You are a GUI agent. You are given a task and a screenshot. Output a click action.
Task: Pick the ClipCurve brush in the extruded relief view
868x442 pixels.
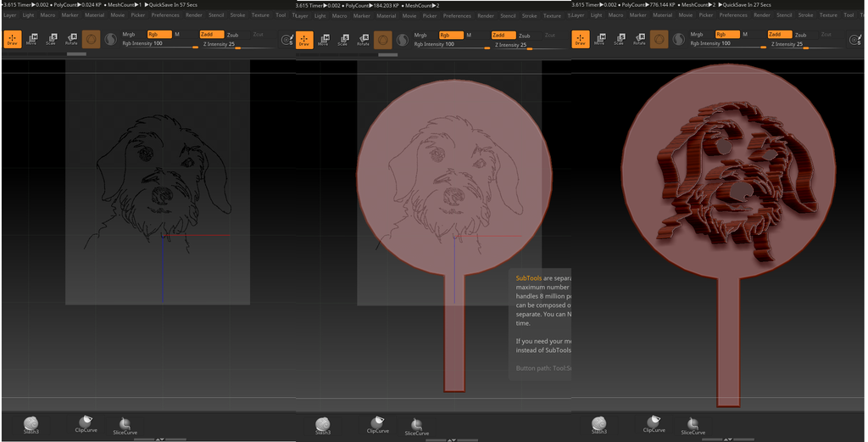654,424
